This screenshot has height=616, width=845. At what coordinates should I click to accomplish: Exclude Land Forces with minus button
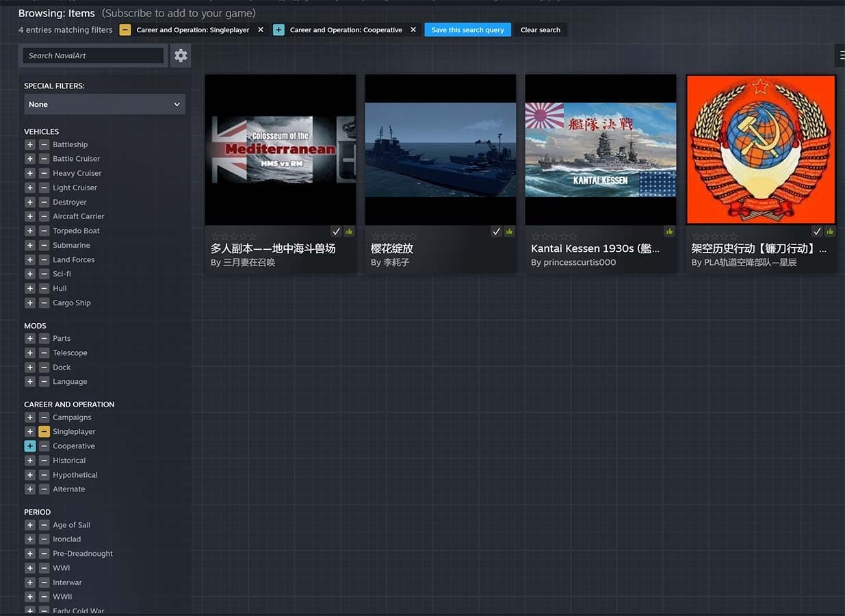(x=44, y=259)
